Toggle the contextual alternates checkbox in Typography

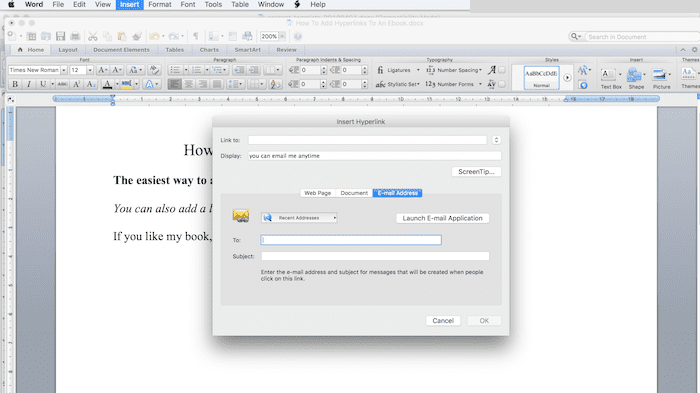(x=502, y=70)
